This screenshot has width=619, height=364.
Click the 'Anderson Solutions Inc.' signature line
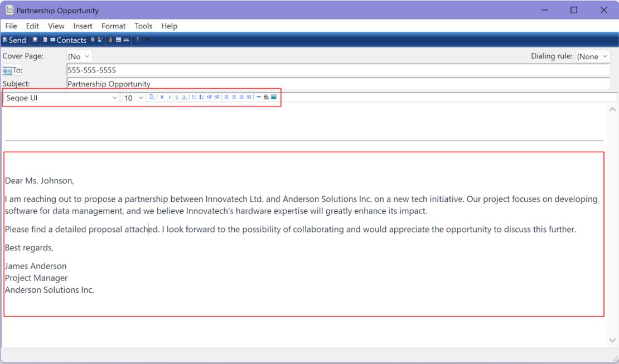(x=49, y=290)
